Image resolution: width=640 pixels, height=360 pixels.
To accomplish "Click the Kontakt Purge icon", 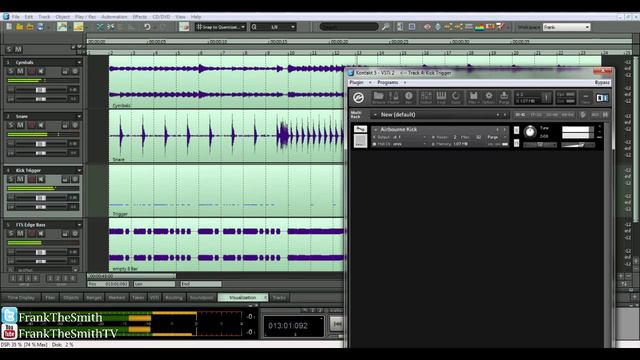I will click(504, 98).
